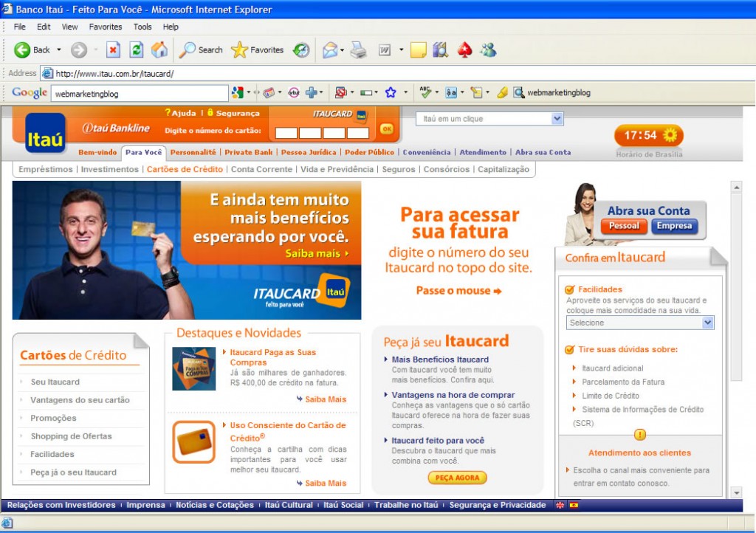
Task: Click the Google toolbar bookmarks star icon
Action: 391,93
